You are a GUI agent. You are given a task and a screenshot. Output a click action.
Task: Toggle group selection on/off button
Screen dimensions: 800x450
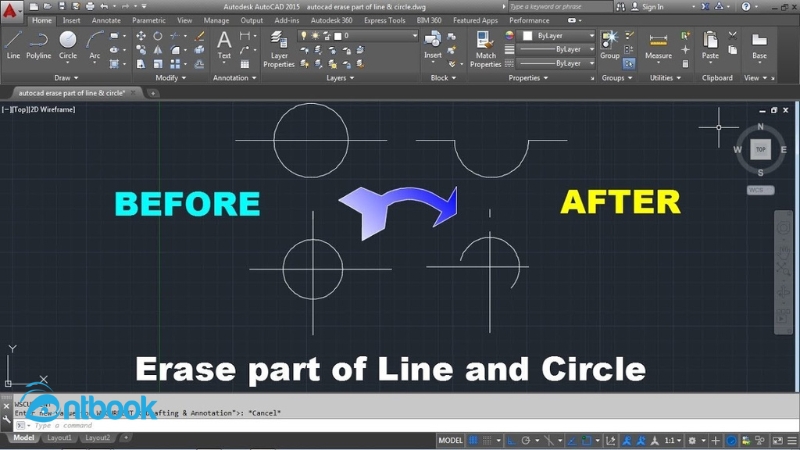tap(629, 64)
